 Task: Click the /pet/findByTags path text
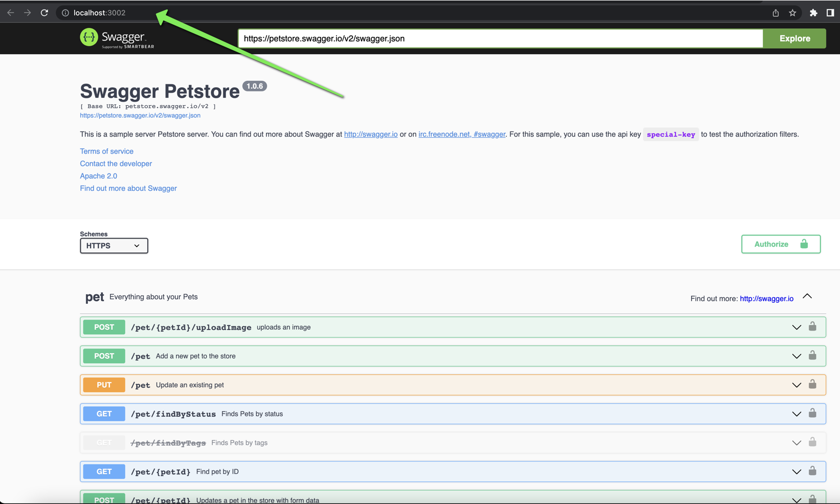pyautogui.click(x=168, y=443)
